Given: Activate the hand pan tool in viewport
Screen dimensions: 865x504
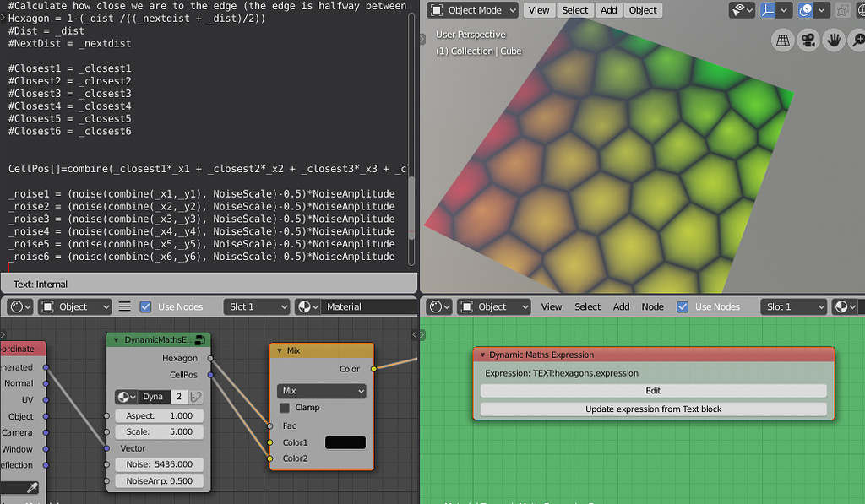Looking at the screenshot, I should [x=834, y=41].
